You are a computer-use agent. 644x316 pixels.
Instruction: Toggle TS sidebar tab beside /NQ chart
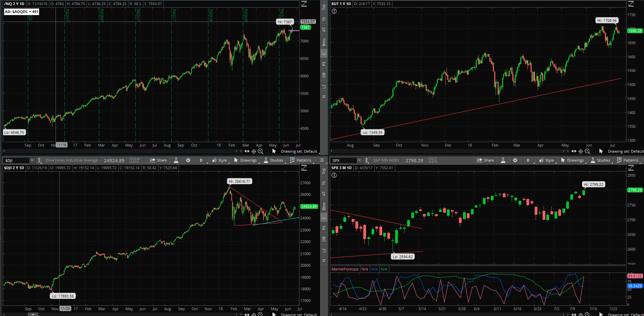(324, 19)
